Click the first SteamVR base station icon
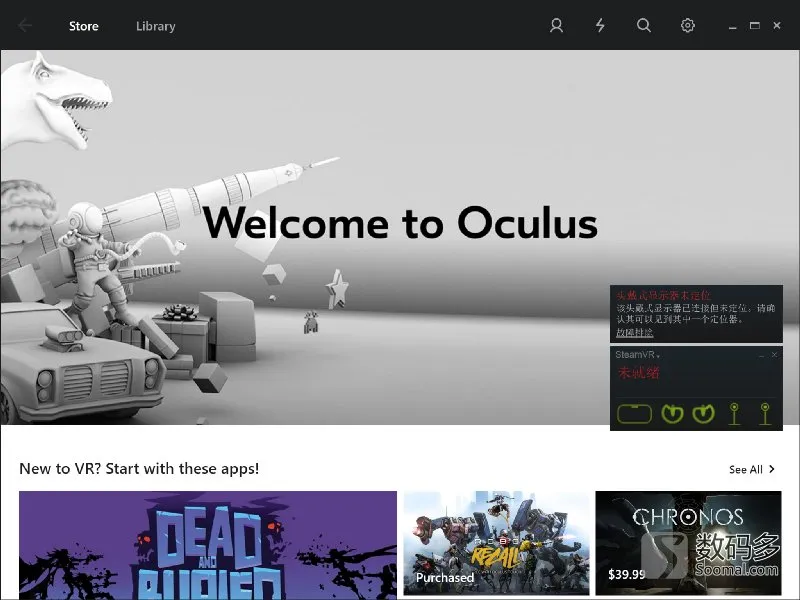800x600 pixels. pos(734,414)
